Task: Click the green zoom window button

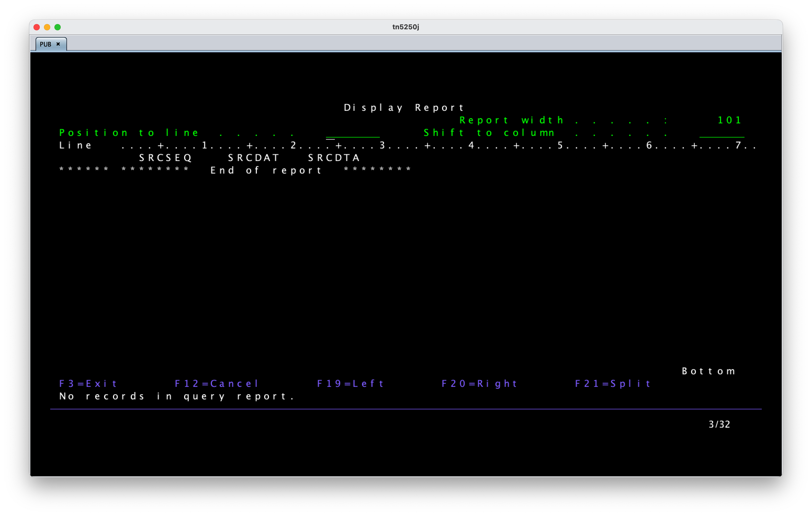Action: 58,27
